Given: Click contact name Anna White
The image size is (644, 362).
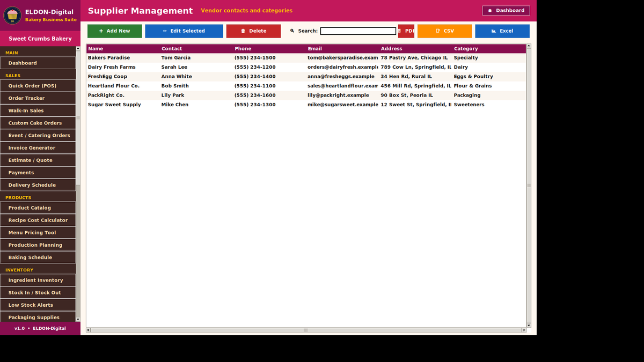Looking at the screenshot, I should click(x=177, y=77).
